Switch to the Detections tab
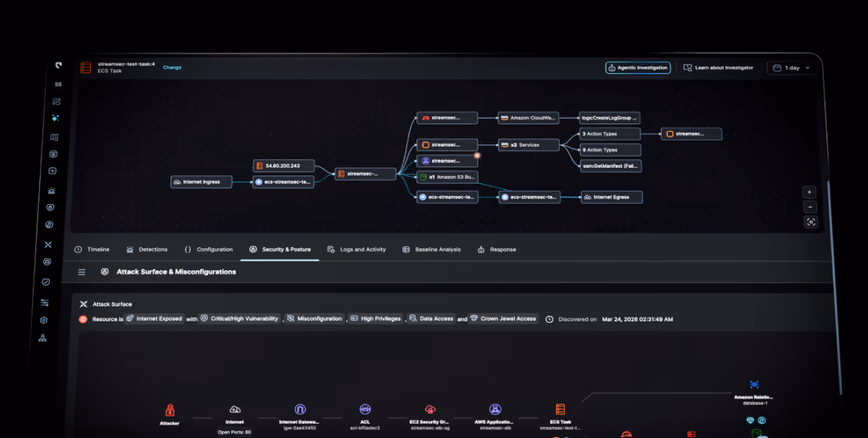Image resolution: width=868 pixels, height=438 pixels. [147, 249]
